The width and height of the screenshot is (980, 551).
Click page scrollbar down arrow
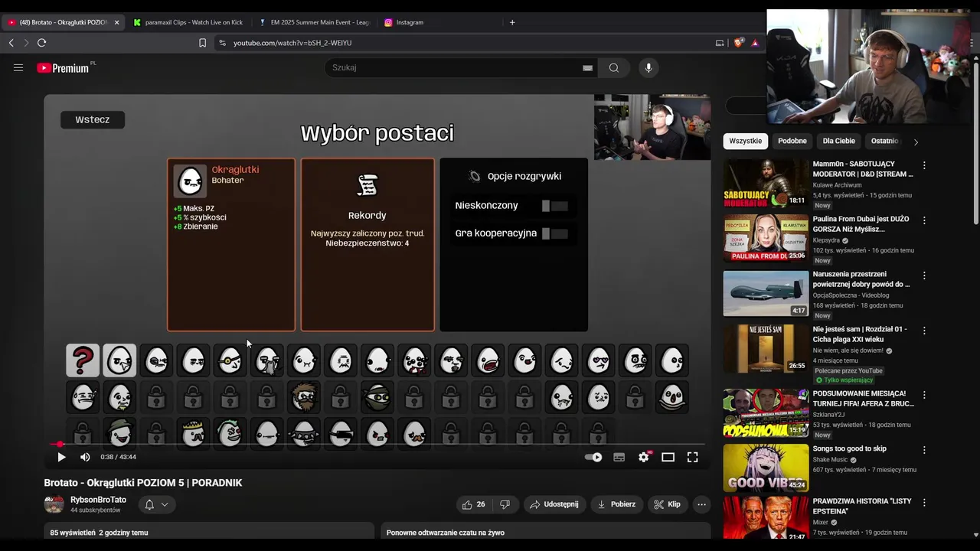[975, 534]
